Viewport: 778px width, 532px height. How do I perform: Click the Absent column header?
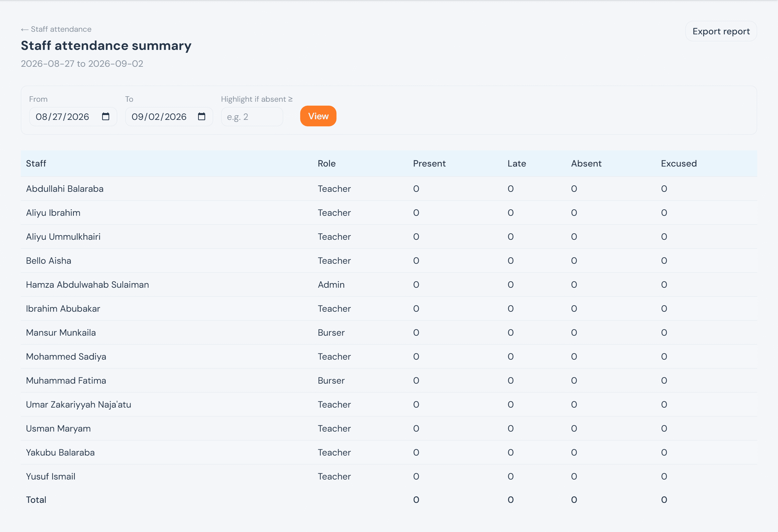click(586, 163)
